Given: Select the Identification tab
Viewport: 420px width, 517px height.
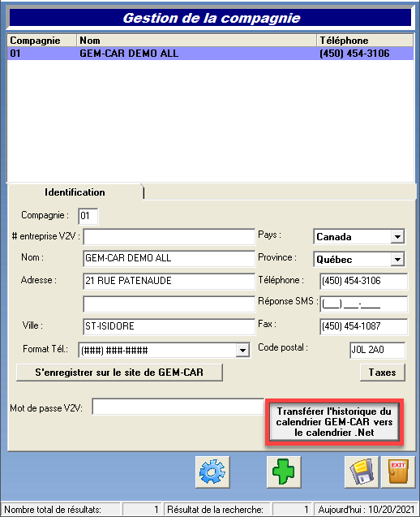Looking at the screenshot, I should [x=75, y=192].
